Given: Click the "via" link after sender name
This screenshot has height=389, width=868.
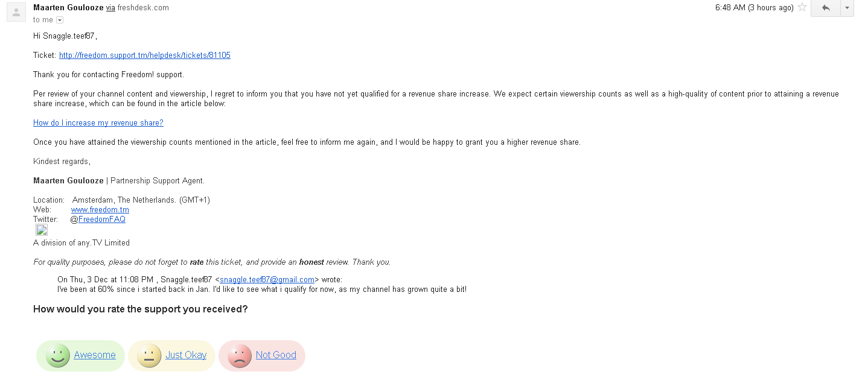Looking at the screenshot, I should [x=110, y=8].
